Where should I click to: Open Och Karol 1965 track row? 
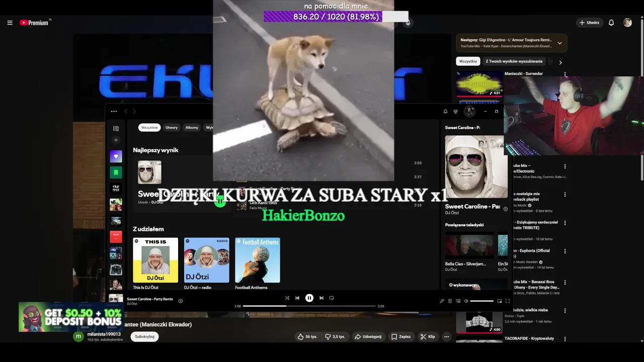click(x=330, y=205)
